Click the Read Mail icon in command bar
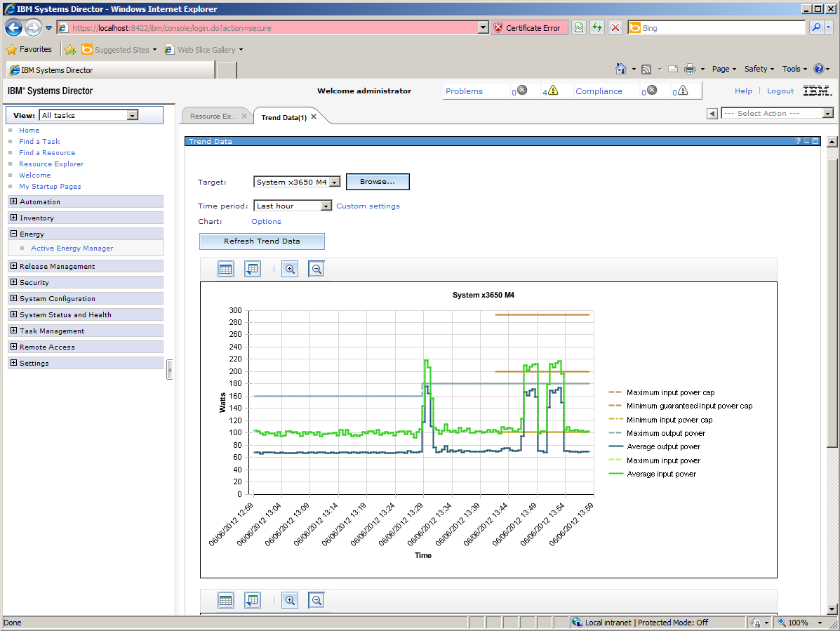840x631 pixels. pyautogui.click(x=674, y=69)
